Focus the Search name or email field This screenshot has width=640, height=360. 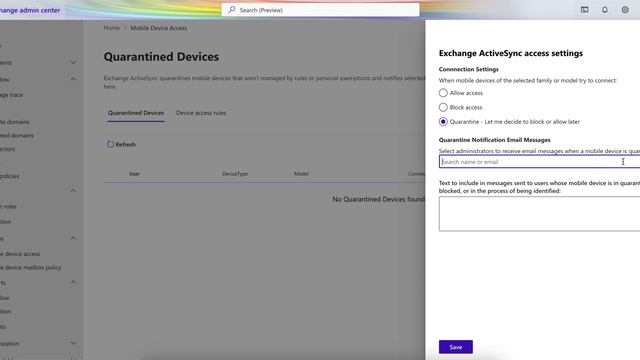pos(539,162)
